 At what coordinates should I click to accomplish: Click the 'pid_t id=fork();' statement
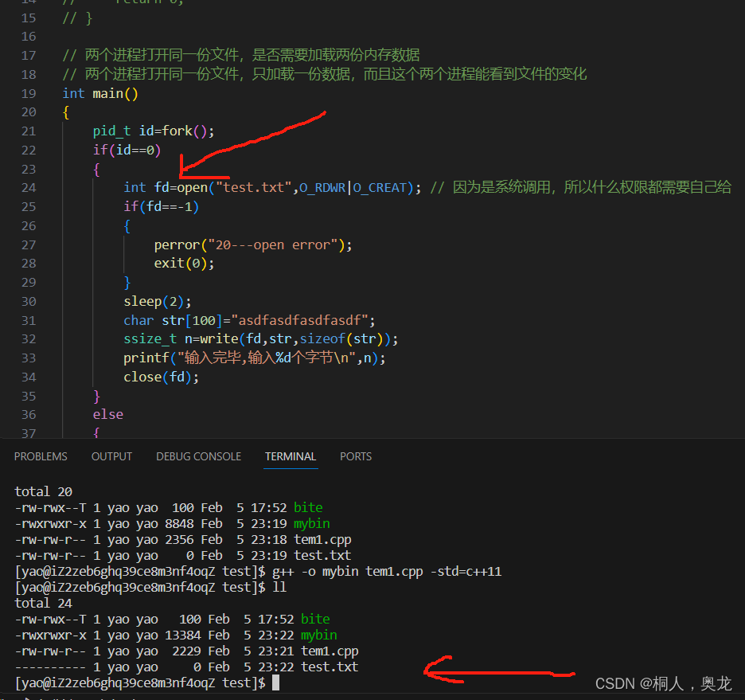[154, 131]
